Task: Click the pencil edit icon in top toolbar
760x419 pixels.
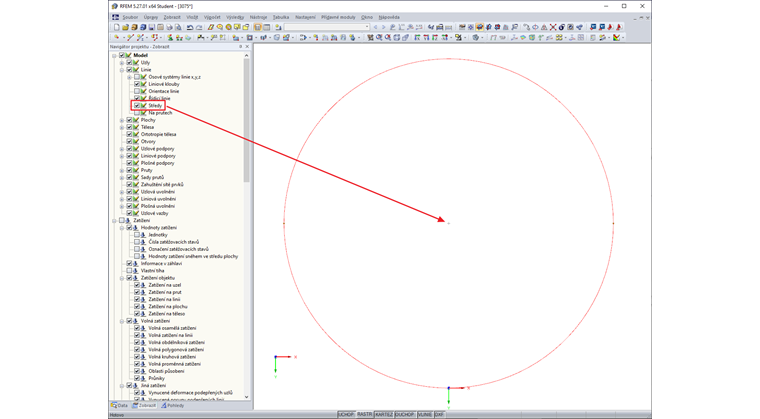Action: 211,27
